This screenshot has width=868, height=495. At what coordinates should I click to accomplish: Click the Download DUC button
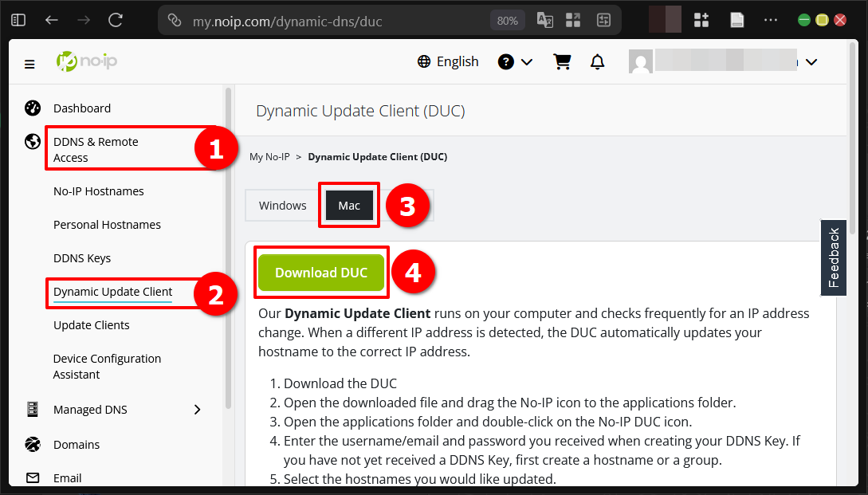pos(321,272)
